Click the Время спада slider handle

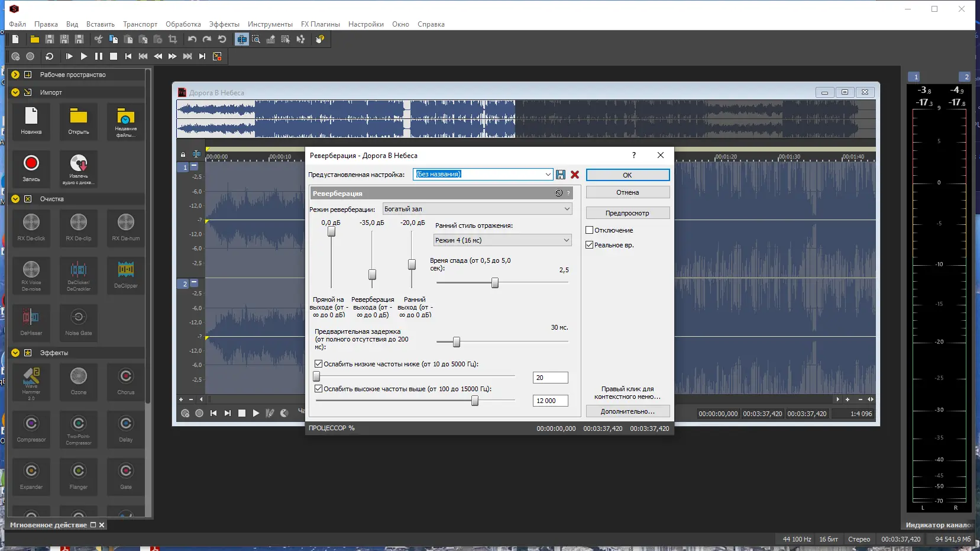coord(495,283)
